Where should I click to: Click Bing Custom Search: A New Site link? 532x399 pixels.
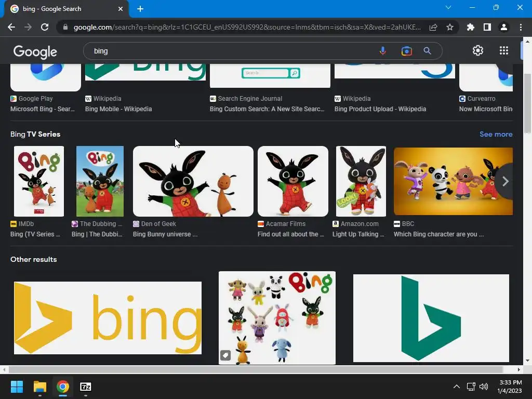(x=267, y=109)
